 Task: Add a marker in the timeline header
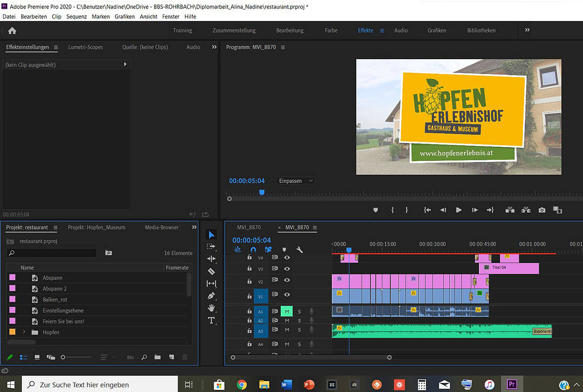pos(284,250)
